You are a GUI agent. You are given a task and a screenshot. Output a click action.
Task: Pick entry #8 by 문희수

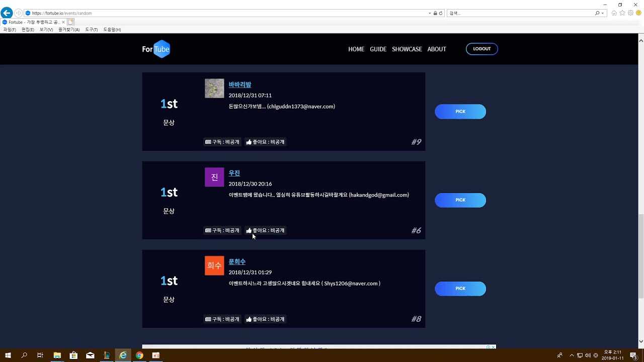pyautogui.click(x=460, y=289)
